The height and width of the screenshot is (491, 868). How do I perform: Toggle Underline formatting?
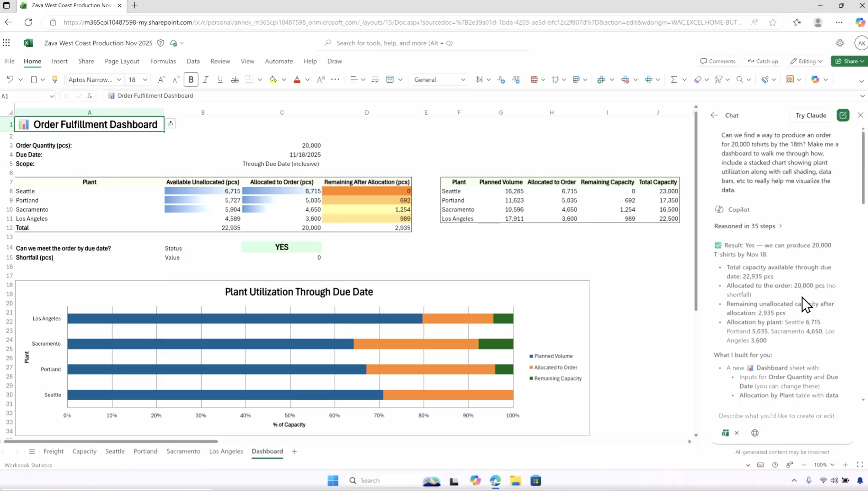coord(220,80)
